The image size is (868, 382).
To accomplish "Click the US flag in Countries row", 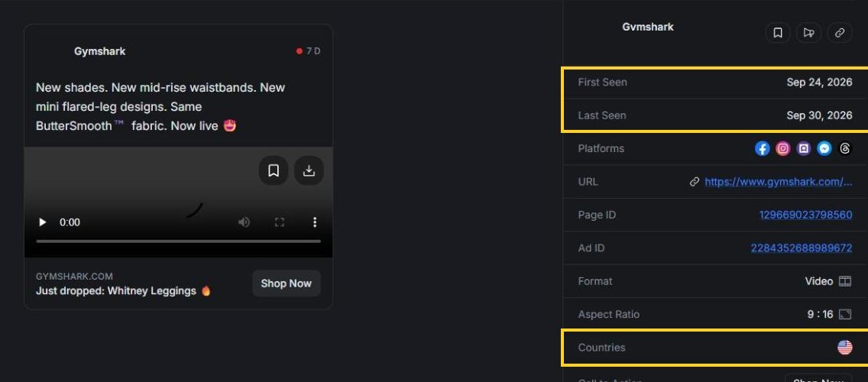I will [845, 348].
